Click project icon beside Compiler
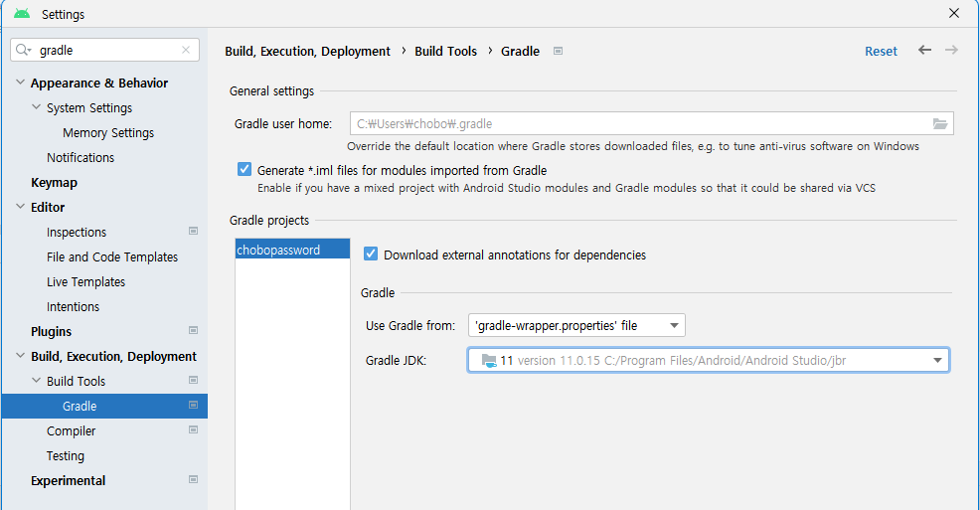The width and height of the screenshot is (980, 510). click(193, 430)
